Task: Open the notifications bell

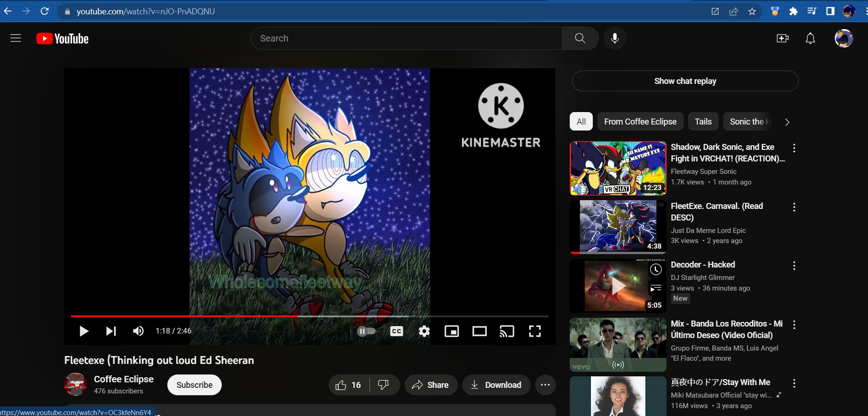Action: click(810, 38)
